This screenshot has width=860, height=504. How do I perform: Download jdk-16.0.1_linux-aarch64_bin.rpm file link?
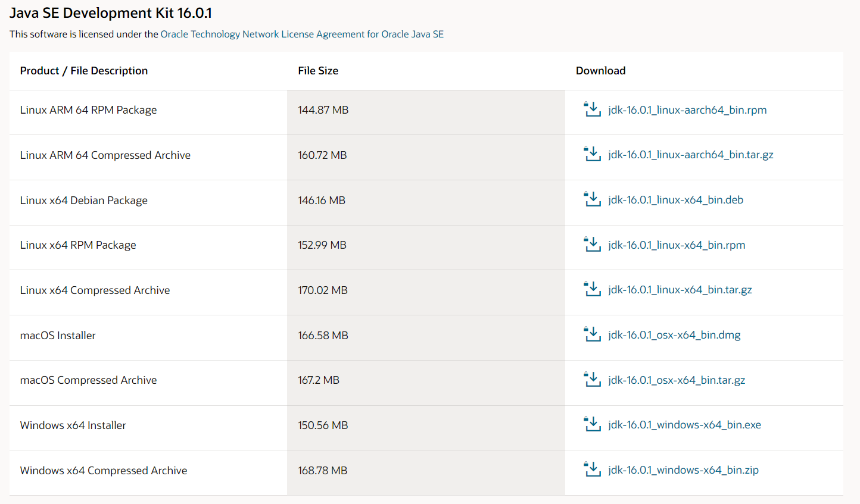pyautogui.click(x=687, y=109)
